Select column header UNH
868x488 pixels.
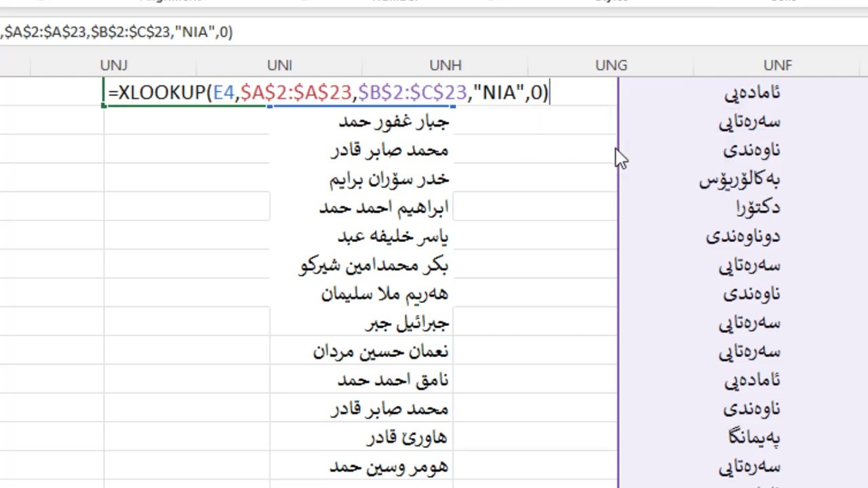[x=446, y=65]
